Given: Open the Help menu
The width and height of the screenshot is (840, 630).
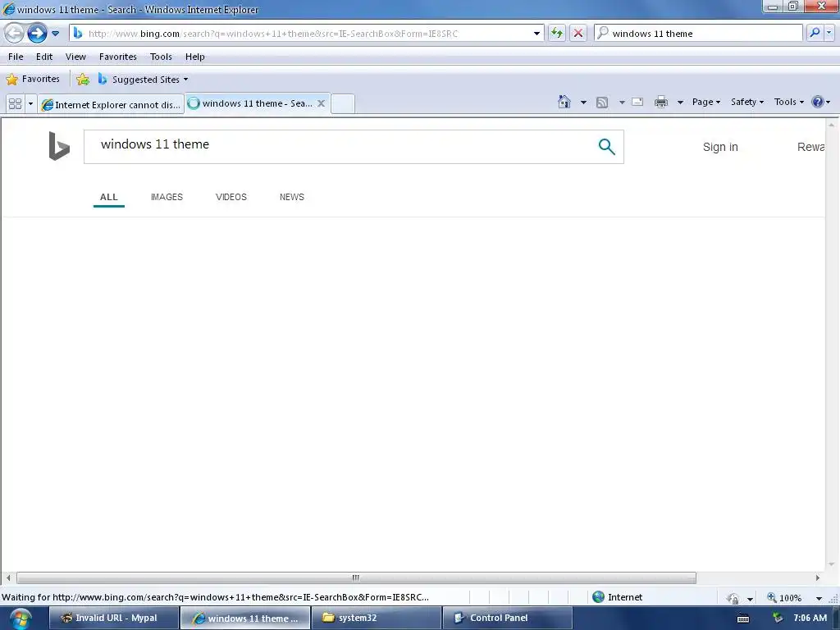Looking at the screenshot, I should (x=195, y=57).
